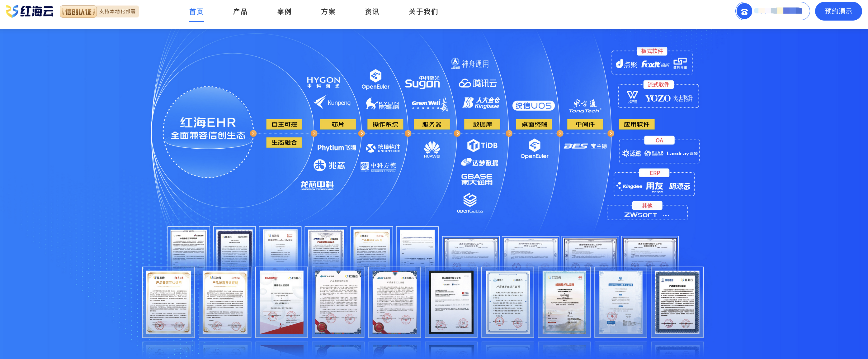868x359 pixels.
Task: Click the 统信UOS desktop terminal logo
Action: [x=533, y=106]
